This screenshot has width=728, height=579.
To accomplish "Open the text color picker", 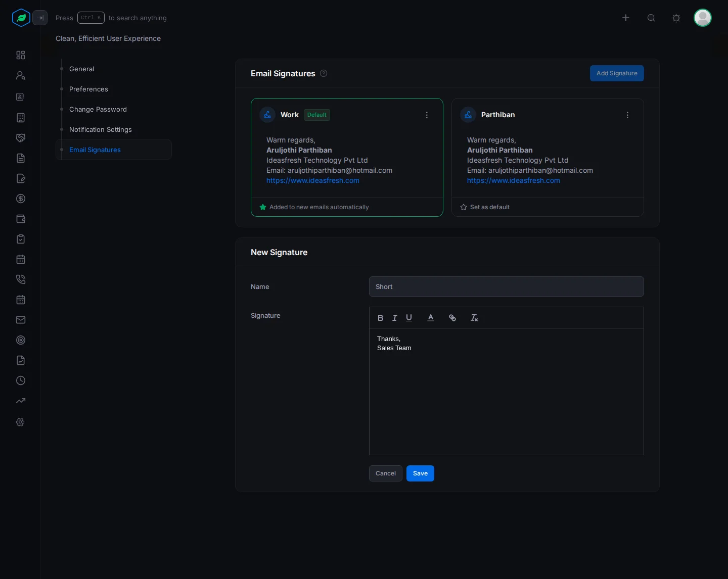I will coord(431,318).
